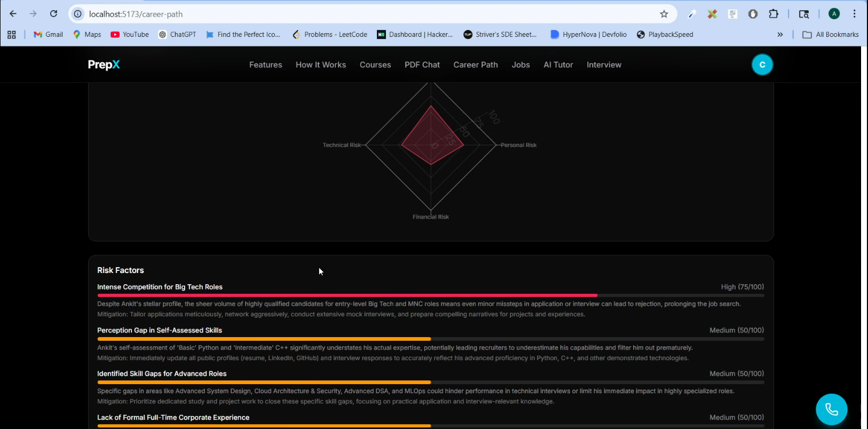The height and width of the screenshot is (429, 868).
Task: Click the browser forward arrow
Action: click(33, 14)
